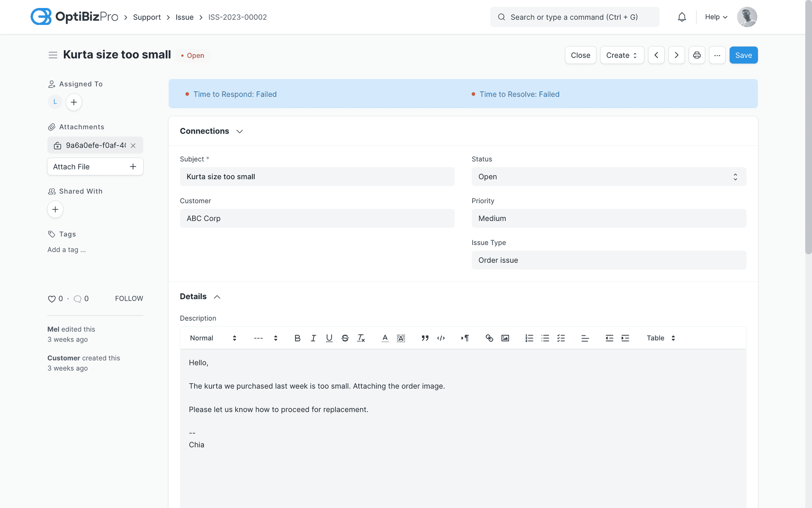Follow this issue
812x508 pixels.
point(129,298)
